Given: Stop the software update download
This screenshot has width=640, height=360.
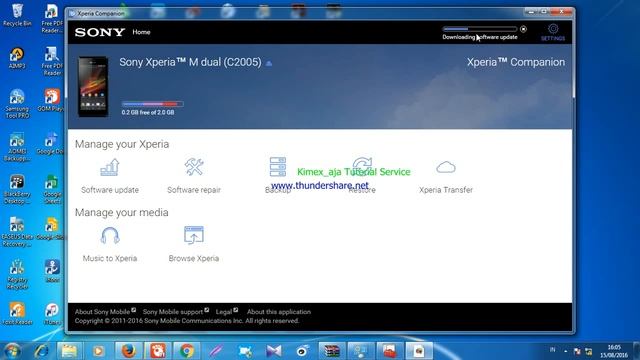Looking at the screenshot, I should coord(523,29).
